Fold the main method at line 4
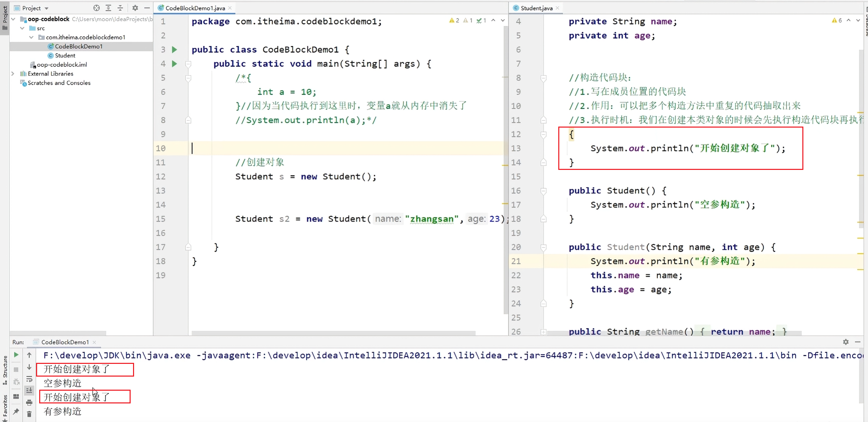The width and height of the screenshot is (868, 422). click(188, 64)
